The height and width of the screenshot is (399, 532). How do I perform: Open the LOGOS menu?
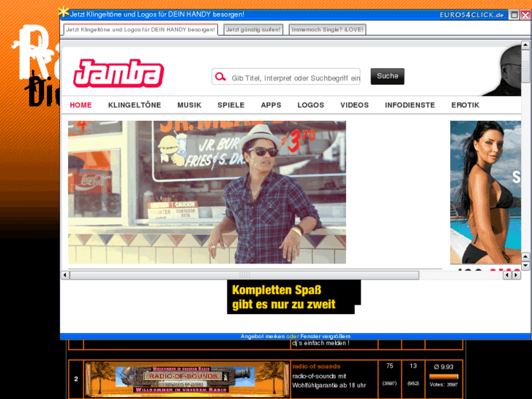(311, 105)
